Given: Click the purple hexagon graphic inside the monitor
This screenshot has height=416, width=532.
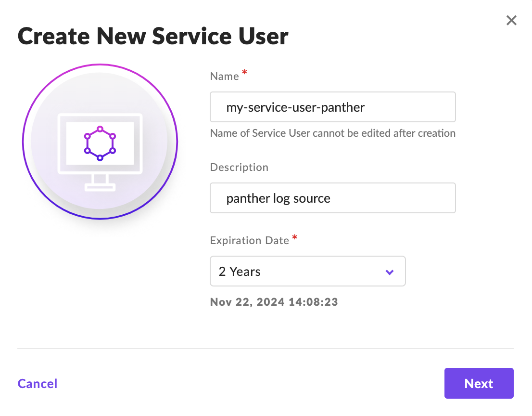Looking at the screenshot, I should point(100,143).
